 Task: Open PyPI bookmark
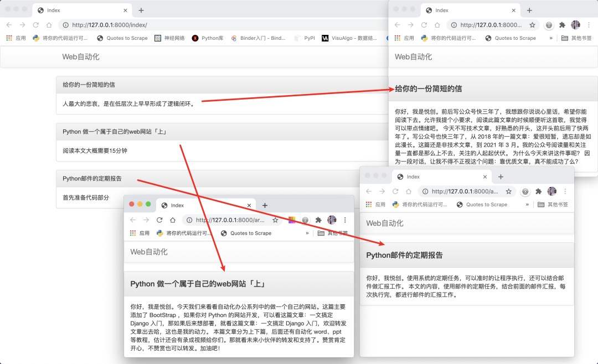(305, 38)
